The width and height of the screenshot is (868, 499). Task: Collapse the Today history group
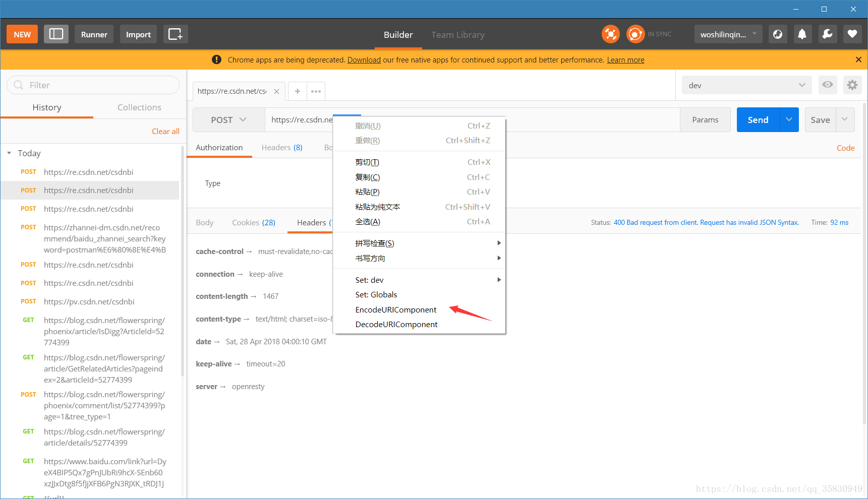(x=9, y=153)
